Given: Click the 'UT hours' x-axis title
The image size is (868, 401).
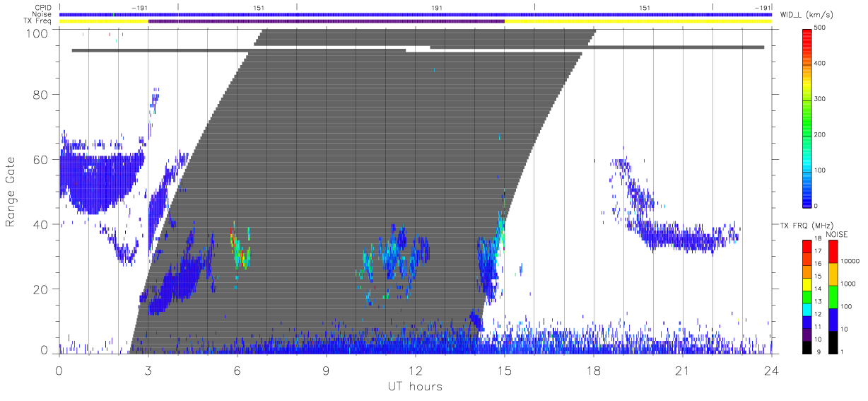Looking at the screenshot, I should [414, 386].
